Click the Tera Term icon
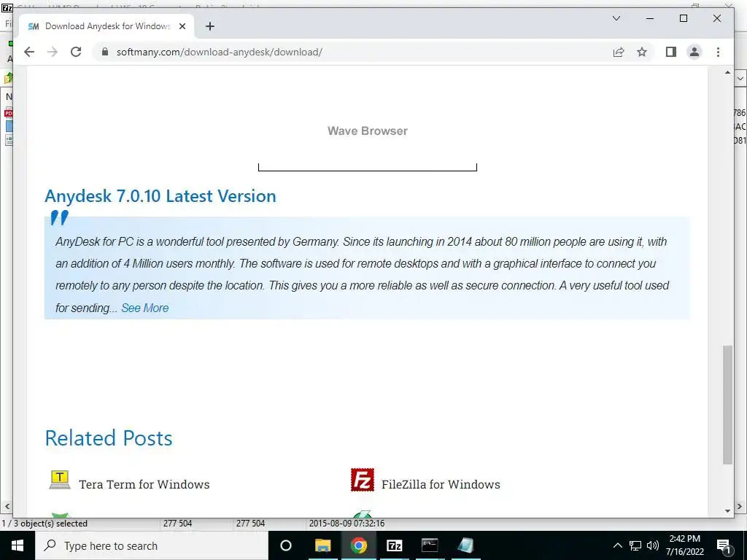Screen dimensions: 747x560 tap(60, 480)
